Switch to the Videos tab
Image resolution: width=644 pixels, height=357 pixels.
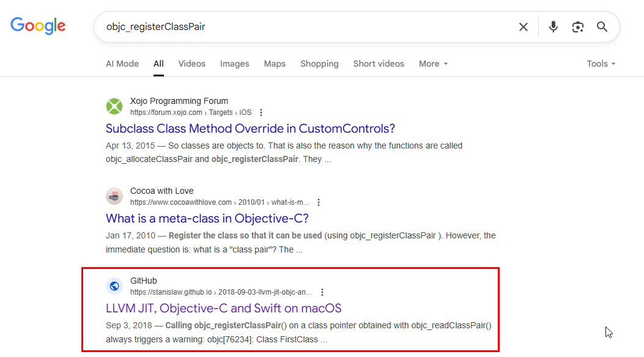pos(192,64)
